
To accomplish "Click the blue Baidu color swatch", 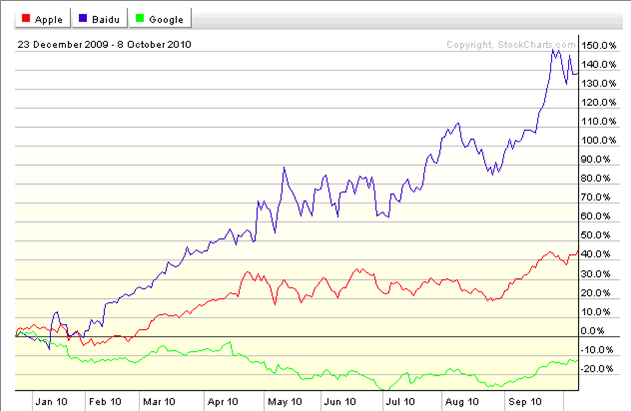I will click(x=83, y=19).
